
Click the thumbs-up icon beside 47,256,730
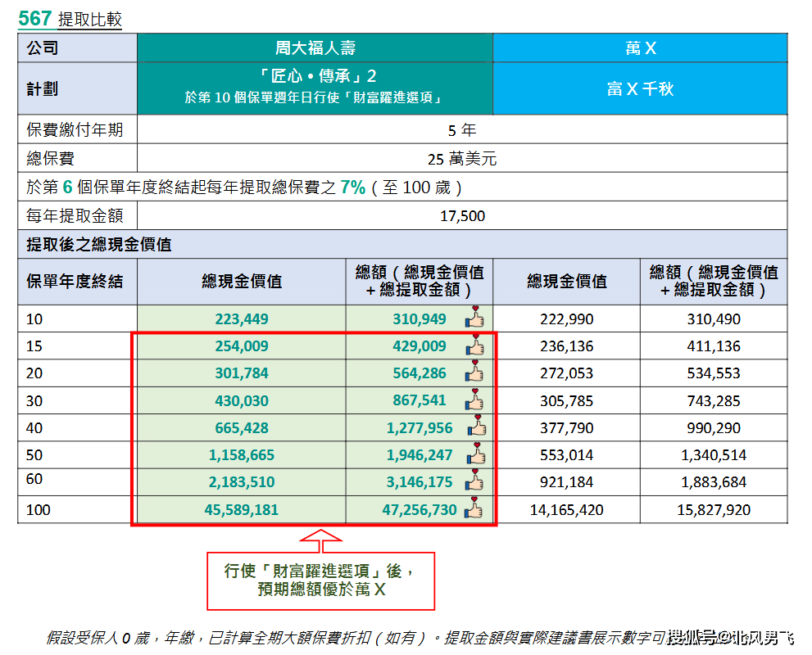474,509
